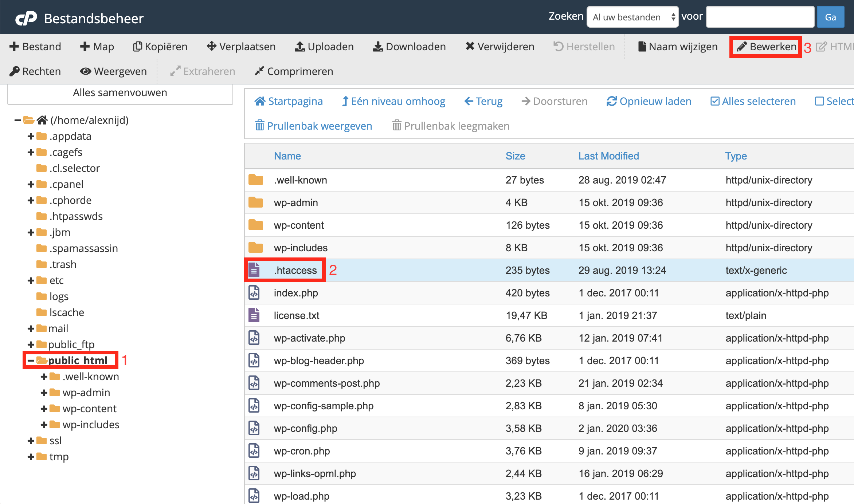The width and height of the screenshot is (854, 504).
Task: Click the wp-admin folder icon in list
Action: (x=256, y=202)
